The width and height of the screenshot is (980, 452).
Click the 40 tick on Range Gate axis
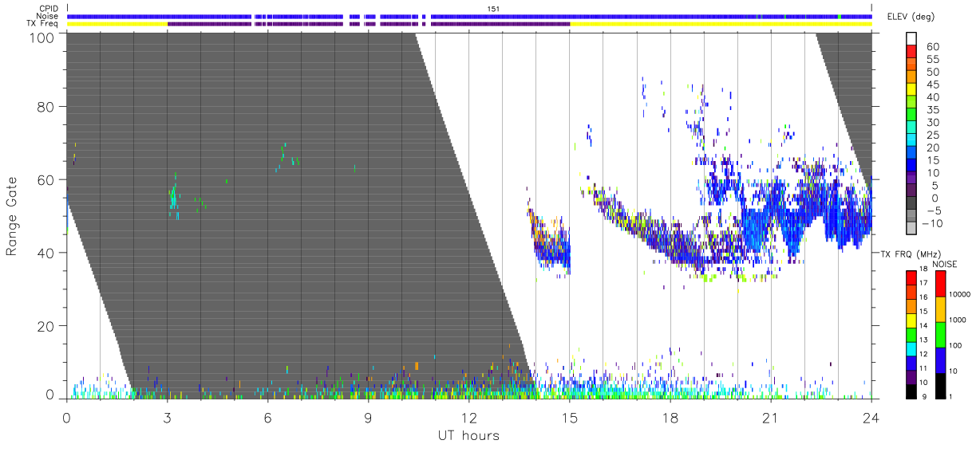(45, 253)
